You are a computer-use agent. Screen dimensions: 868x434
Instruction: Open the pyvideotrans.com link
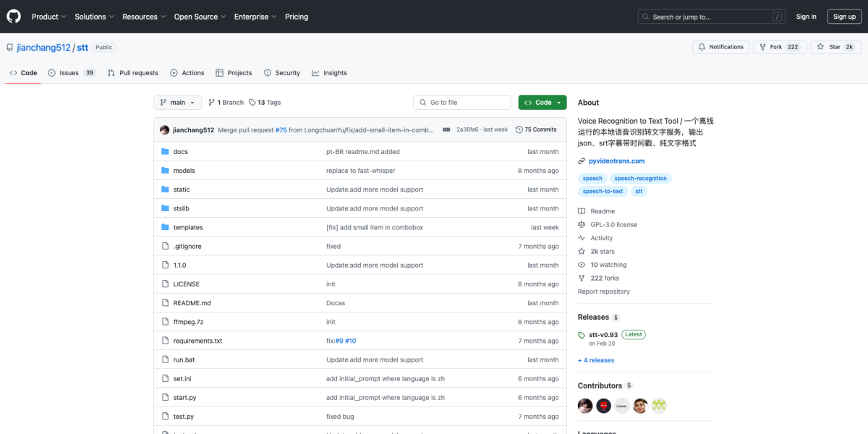(x=617, y=161)
